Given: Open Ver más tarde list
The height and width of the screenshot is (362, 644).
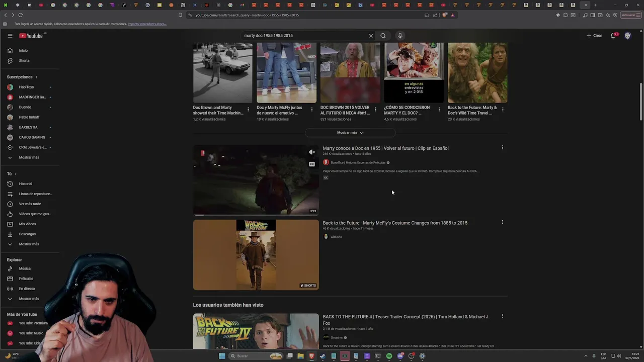Looking at the screenshot, I should (x=30, y=204).
